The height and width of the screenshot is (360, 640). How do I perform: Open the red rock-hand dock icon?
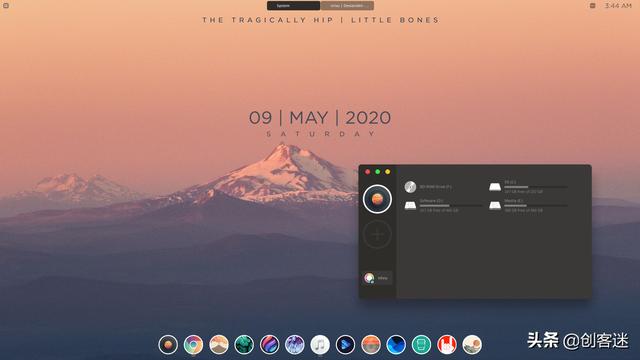point(447,344)
